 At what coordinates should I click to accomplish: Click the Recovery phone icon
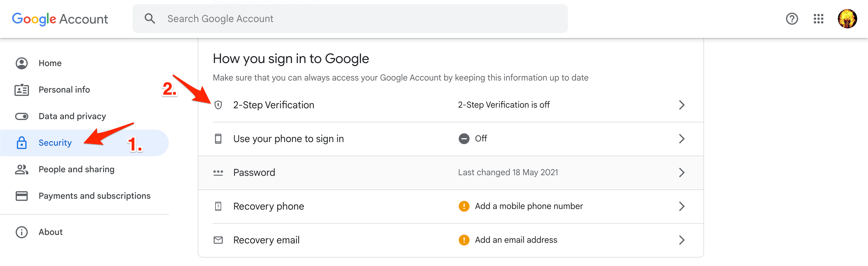coord(218,206)
